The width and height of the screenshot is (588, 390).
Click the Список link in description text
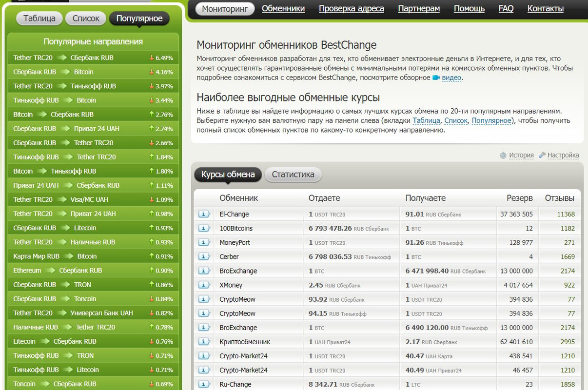tap(456, 120)
